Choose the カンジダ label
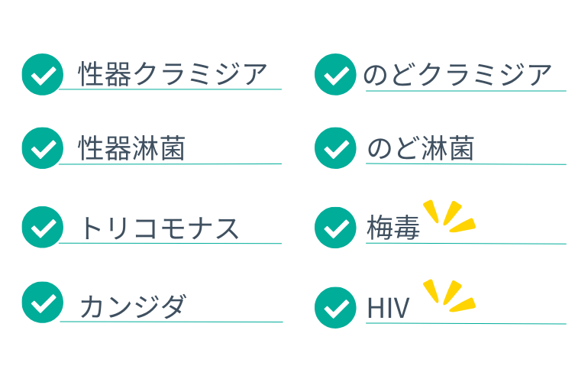This screenshot has height=382, width=588. point(132,306)
